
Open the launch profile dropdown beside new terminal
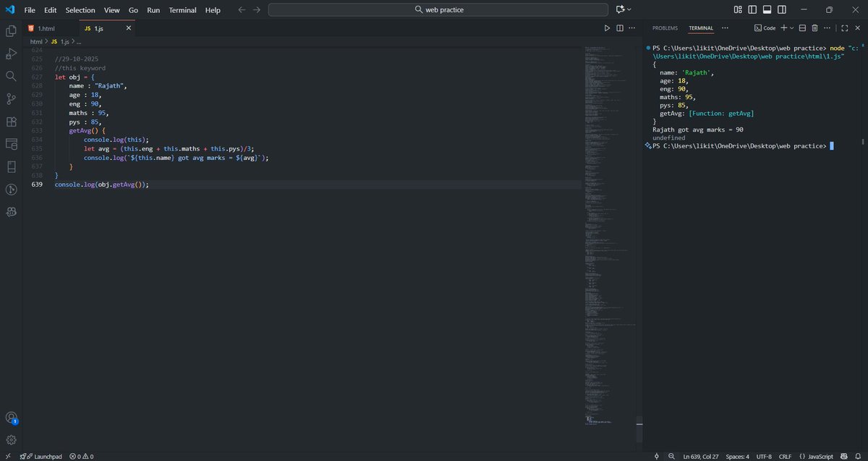pos(792,28)
